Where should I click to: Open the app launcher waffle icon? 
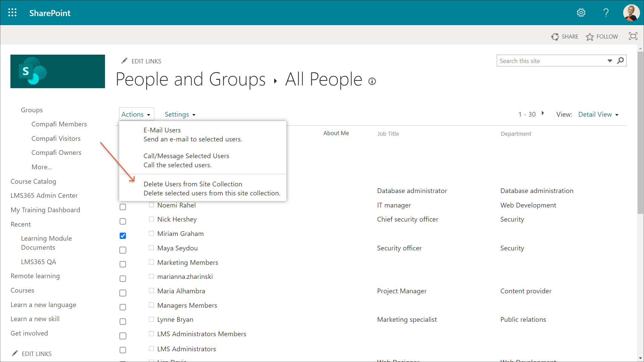pos(12,13)
